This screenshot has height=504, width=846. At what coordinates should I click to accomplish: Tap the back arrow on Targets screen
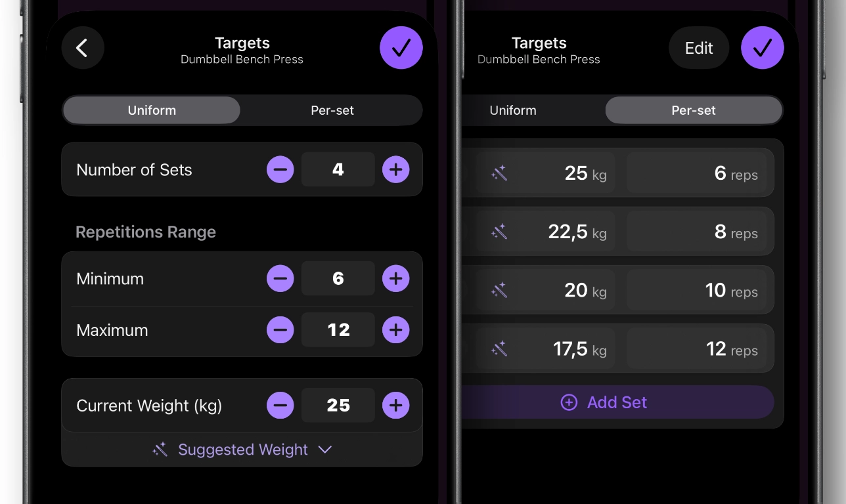83,47
